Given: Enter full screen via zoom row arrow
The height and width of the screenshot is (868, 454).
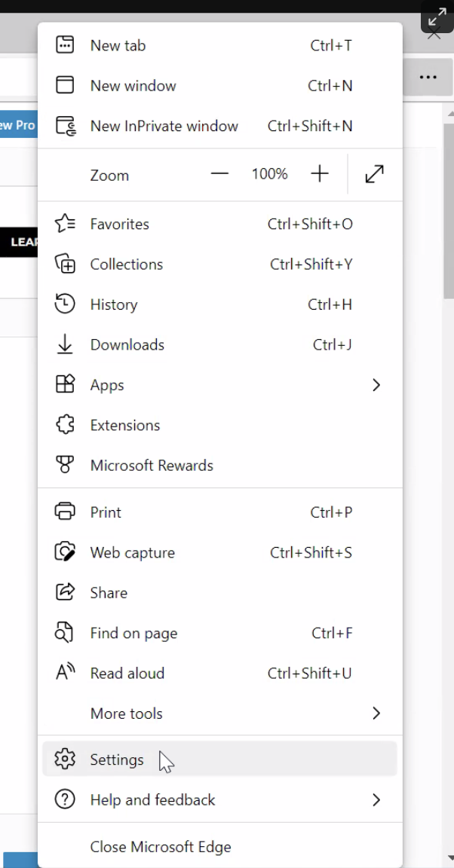Looking at the screenshot, I should click(374, 175).
